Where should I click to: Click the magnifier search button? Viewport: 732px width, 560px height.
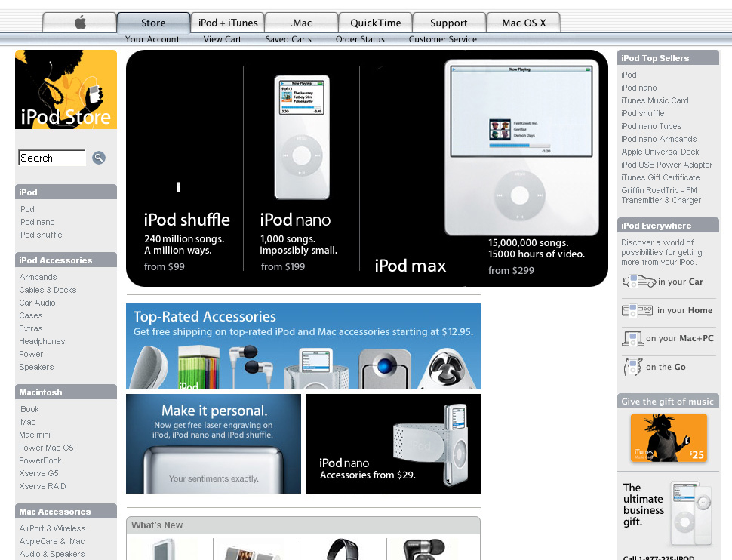click(99, 158)
